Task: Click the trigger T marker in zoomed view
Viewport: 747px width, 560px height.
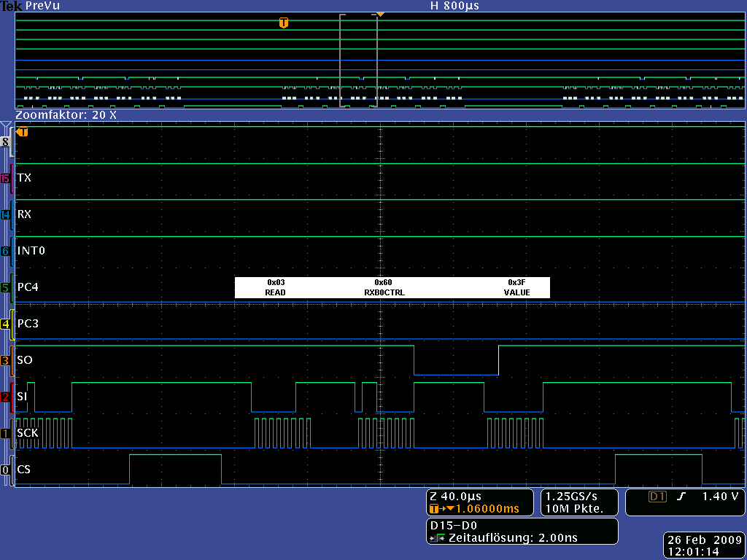Action: click(23, 132)
